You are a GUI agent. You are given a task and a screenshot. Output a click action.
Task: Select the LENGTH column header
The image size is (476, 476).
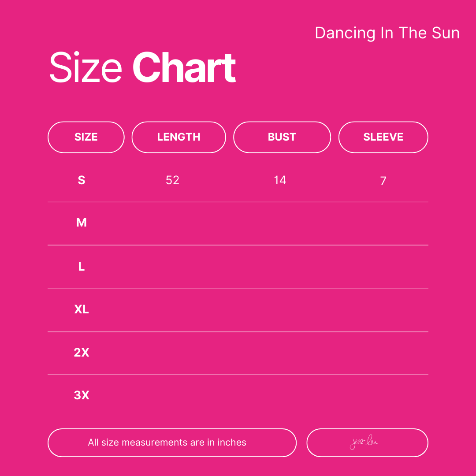(x=178, y=137)
